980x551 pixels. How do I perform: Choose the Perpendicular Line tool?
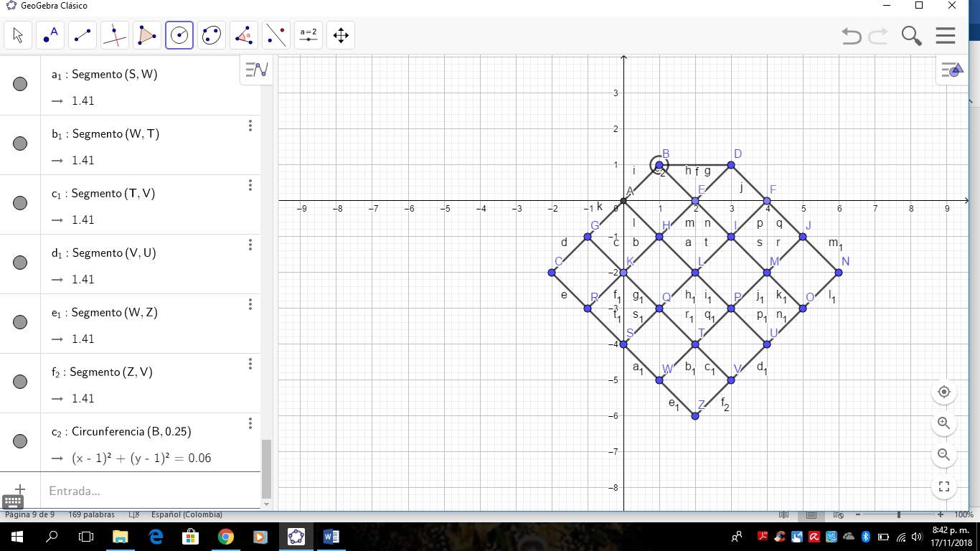tap(114, 34)
